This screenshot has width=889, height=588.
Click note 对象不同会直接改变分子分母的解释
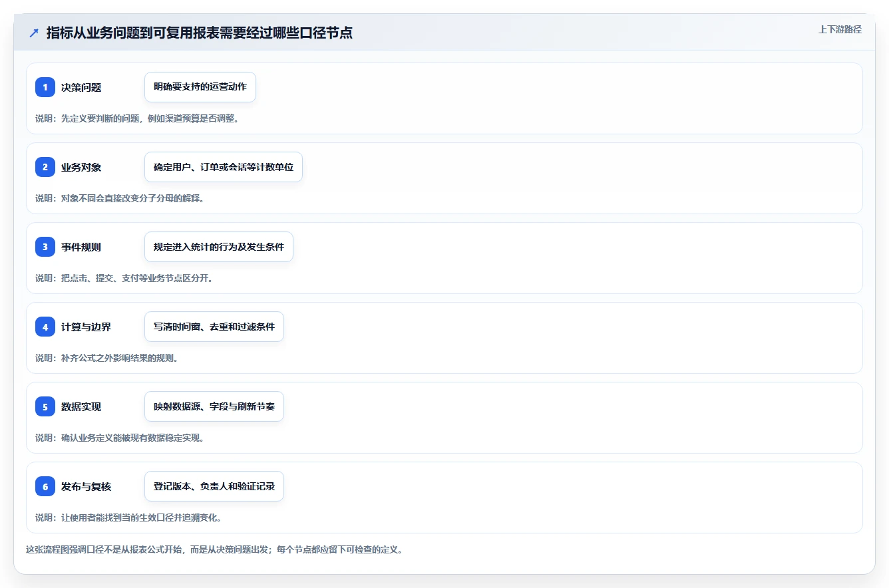[119, 198]
